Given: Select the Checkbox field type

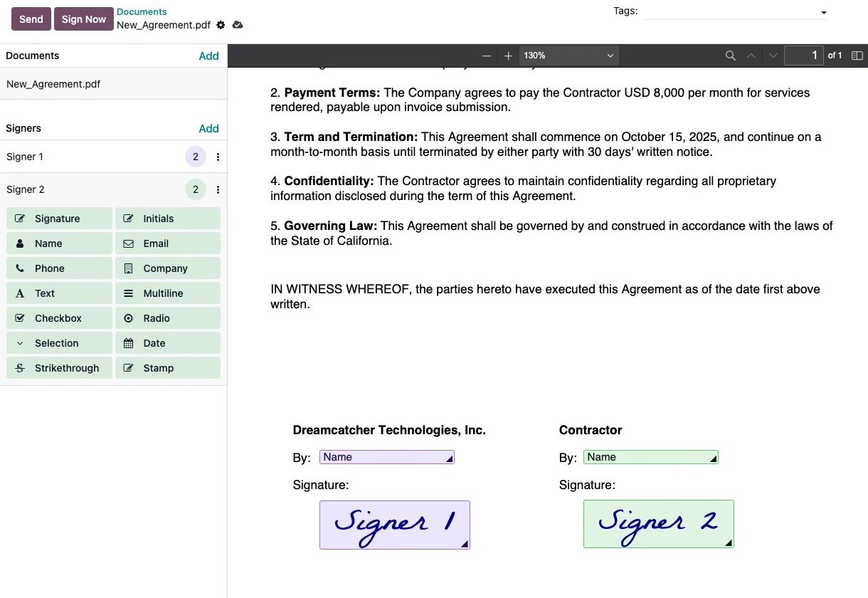Looking at the screenshot, I should pos(59,318).
